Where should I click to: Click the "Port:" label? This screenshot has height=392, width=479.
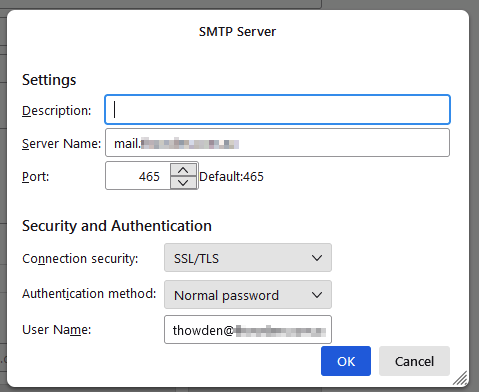click(35, 176)
